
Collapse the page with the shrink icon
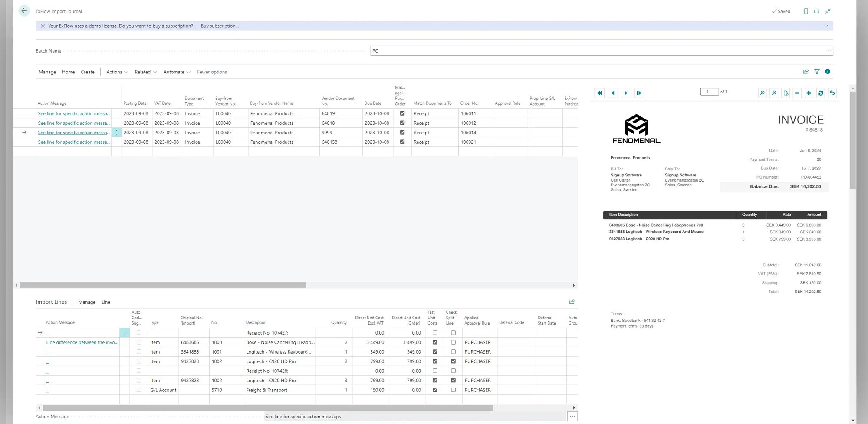tap(828, 11)
